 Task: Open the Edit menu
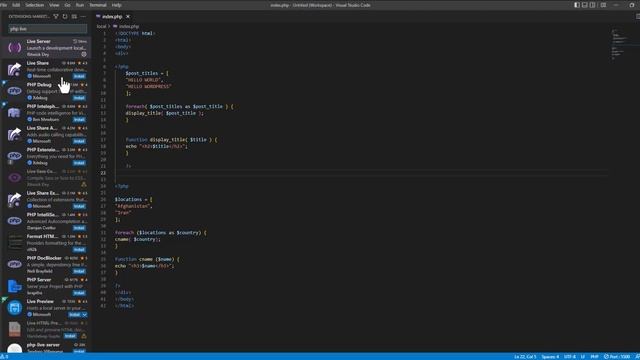(x=16, y=5)
